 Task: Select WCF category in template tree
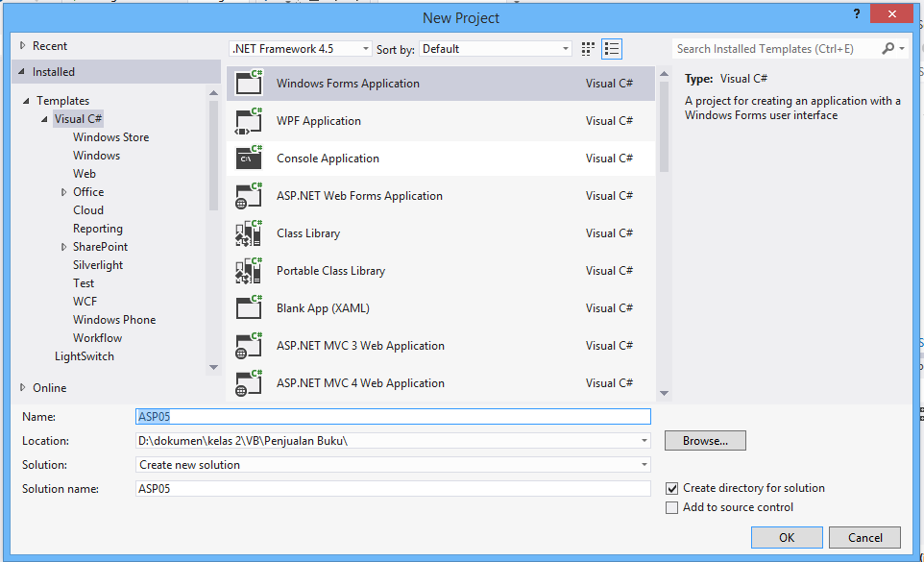pyautogui.click(x=85, y=302)
